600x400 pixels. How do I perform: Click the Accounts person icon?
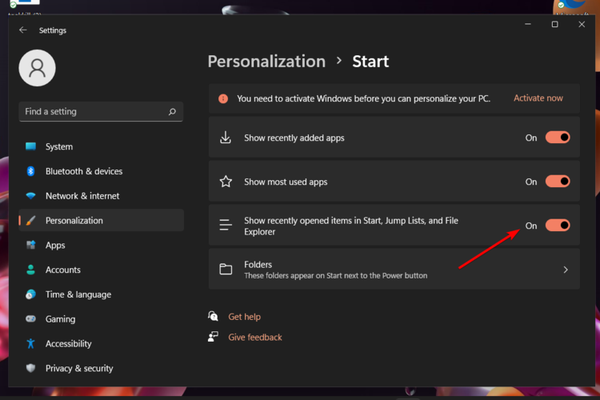click(31, 269)
